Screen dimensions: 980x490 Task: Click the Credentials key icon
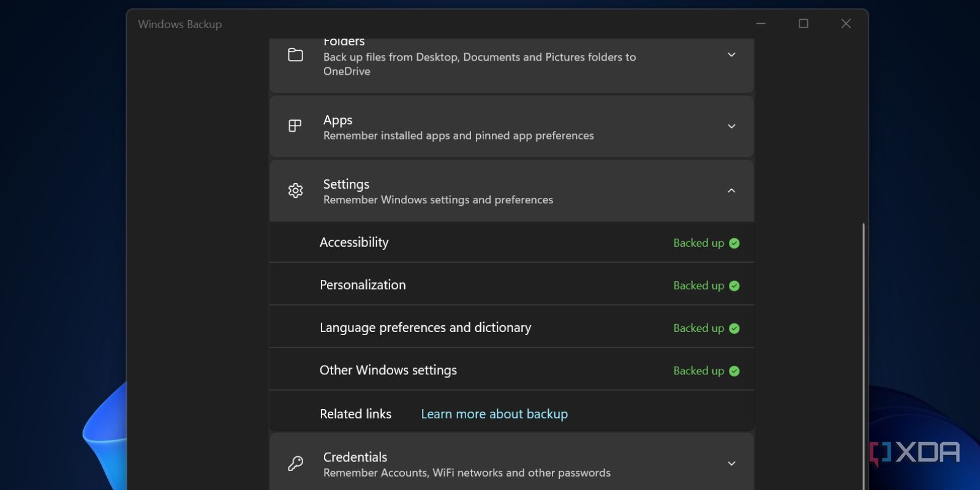click(295, 464)
